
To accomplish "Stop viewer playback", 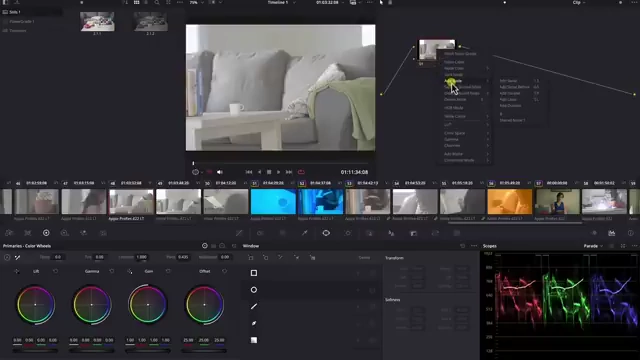I will click(269, 172).
